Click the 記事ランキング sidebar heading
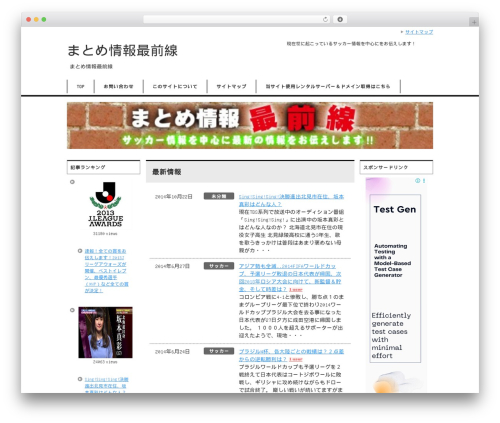The height and width of the screenshot is (423, 500). tap(104, 167)
